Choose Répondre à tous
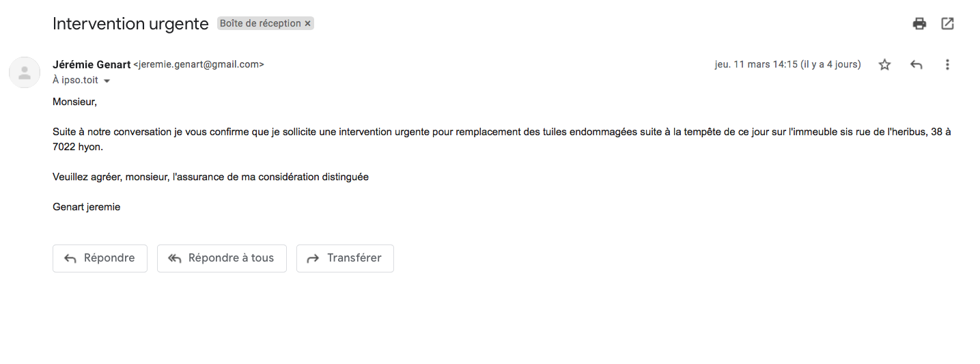The image size is (980, 364). coord(221,258)
